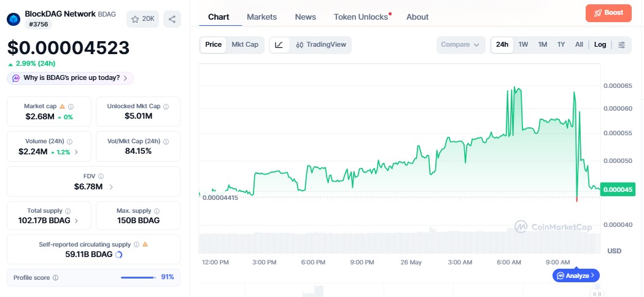Click the $0.00004523 price value

pyautogui.click(x=68, y=48)
